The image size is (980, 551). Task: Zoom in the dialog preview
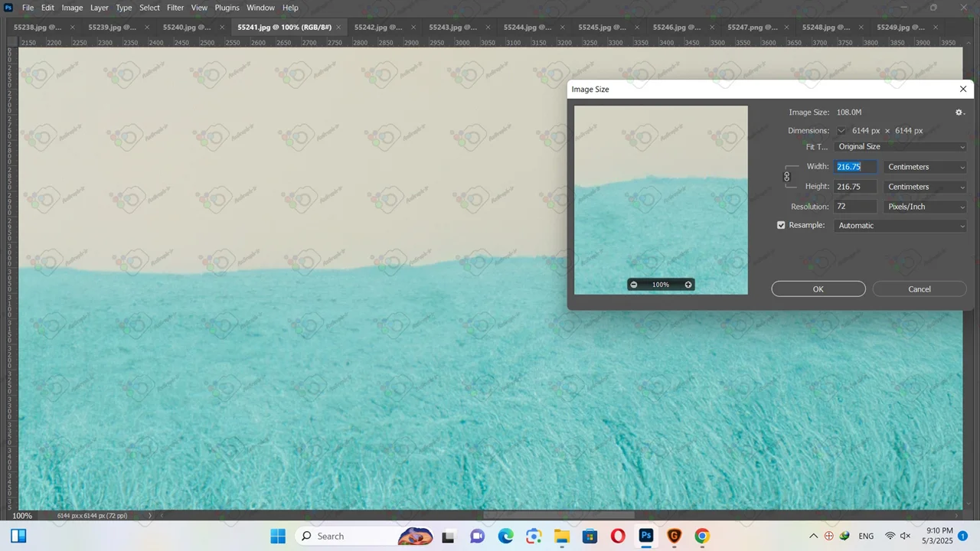coord(688,285)
